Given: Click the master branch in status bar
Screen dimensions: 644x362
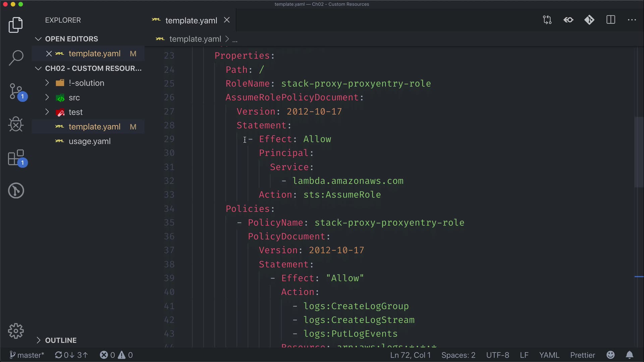Looking at the screenshot, I should point(27,355).
